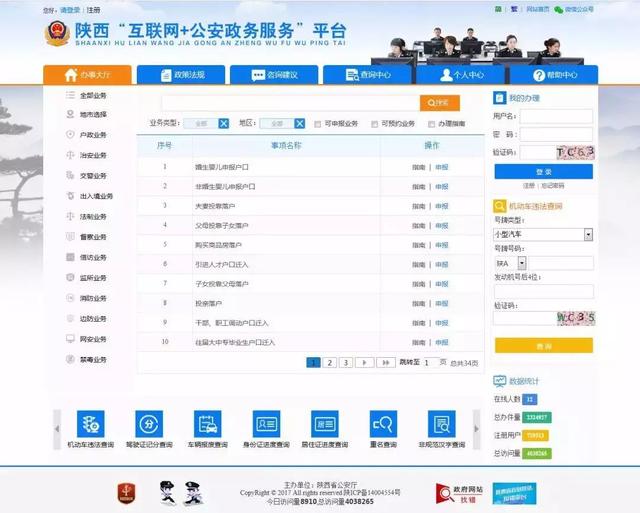This screenshot has height=513, width=640.
Task: Open the 身份证进度查询 icon
Action: (x=267, y=424)
